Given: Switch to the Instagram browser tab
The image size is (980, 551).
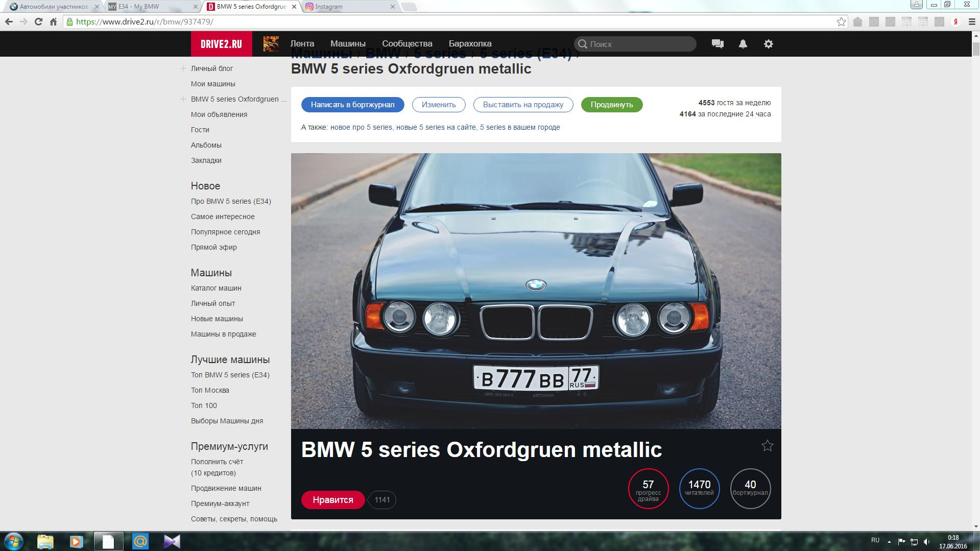Looking at the screenshot, I should [347, 7].
